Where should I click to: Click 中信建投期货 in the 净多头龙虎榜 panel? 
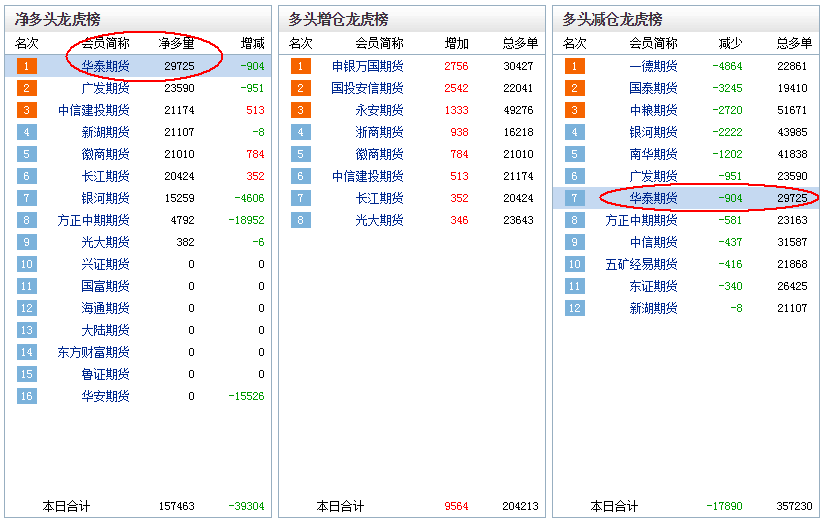click(93, 110)
